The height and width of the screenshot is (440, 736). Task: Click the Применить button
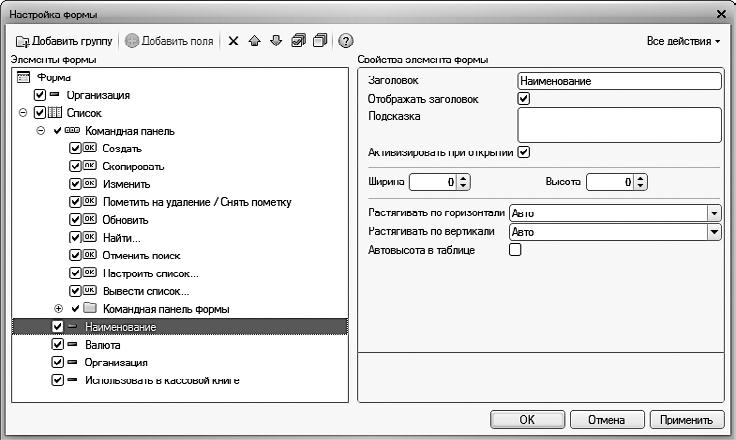click(x=687, y=420)
